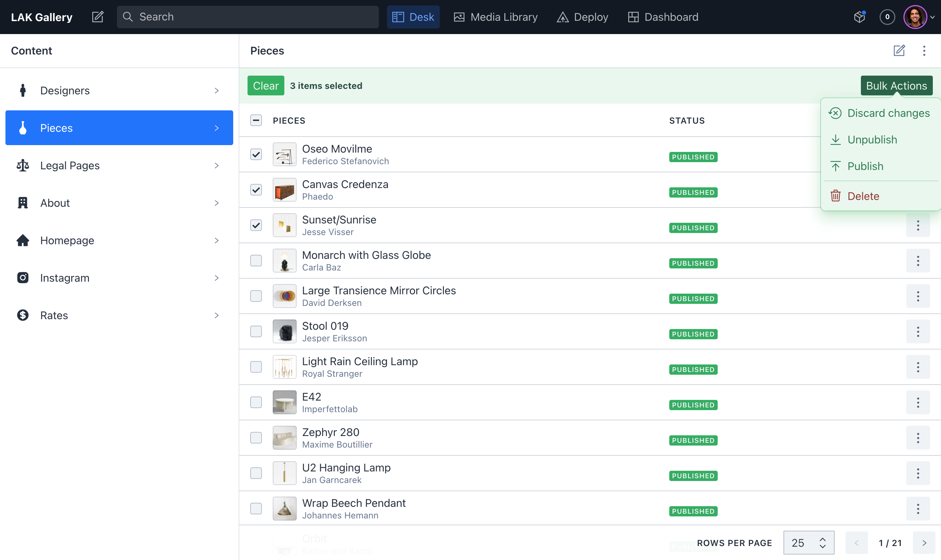
Task: Click the compose icon next to LAK Gallery
Action: 98,17
